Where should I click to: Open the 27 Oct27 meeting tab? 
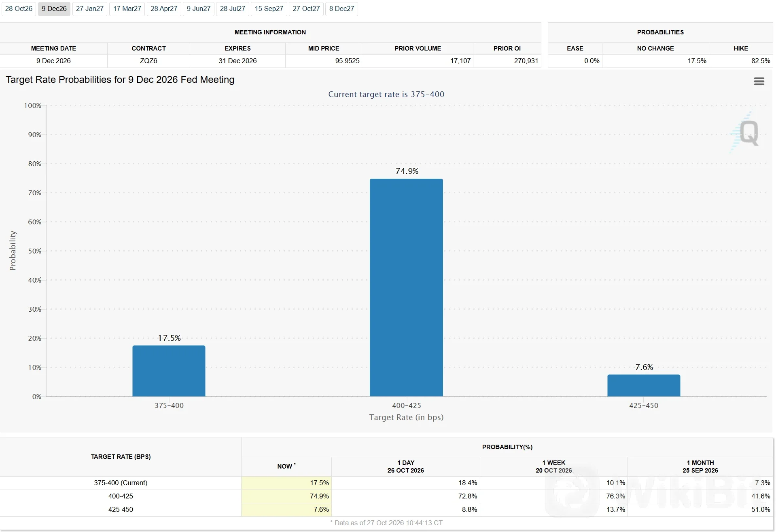tap(306, 9)
